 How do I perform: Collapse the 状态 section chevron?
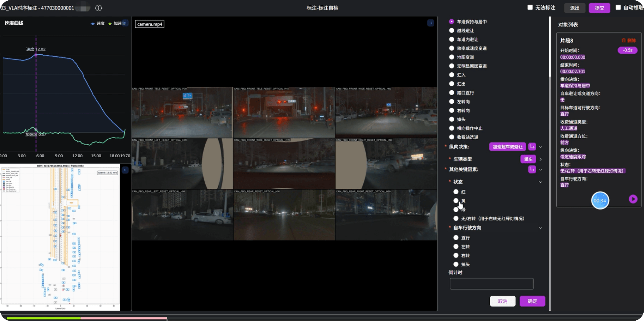click(x=541, y=182)
